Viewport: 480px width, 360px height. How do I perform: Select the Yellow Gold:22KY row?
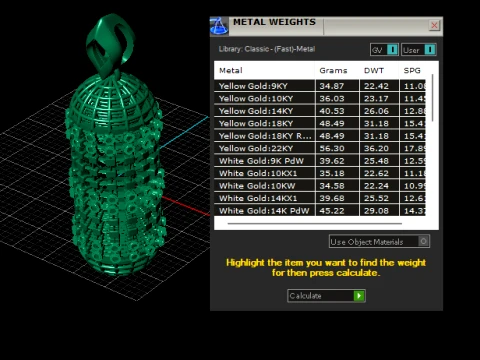[320, 148]
